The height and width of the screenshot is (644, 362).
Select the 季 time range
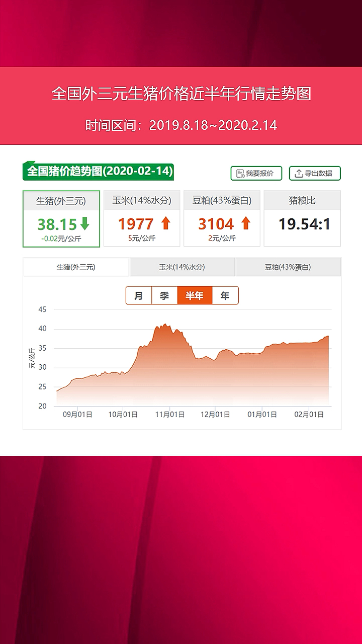coord(164,296)
